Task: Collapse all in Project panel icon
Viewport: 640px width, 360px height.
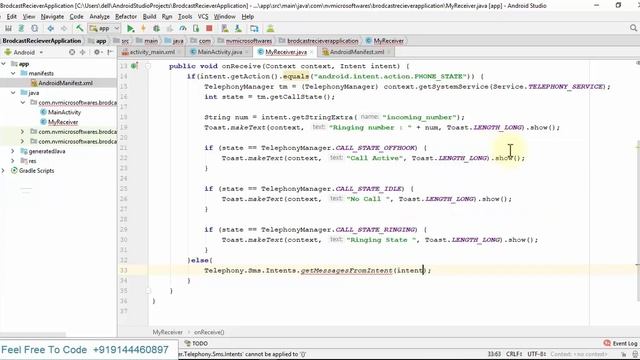Action: (x=83, y=52)
